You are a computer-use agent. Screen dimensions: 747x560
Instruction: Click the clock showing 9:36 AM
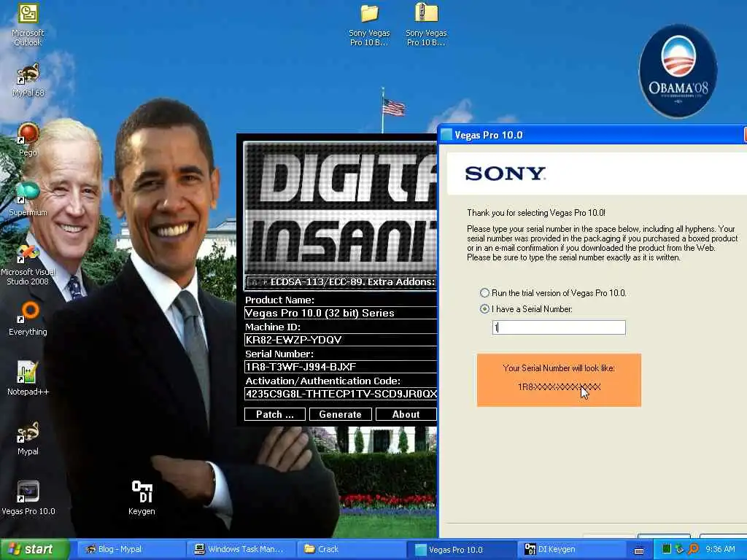pos(720,550)
